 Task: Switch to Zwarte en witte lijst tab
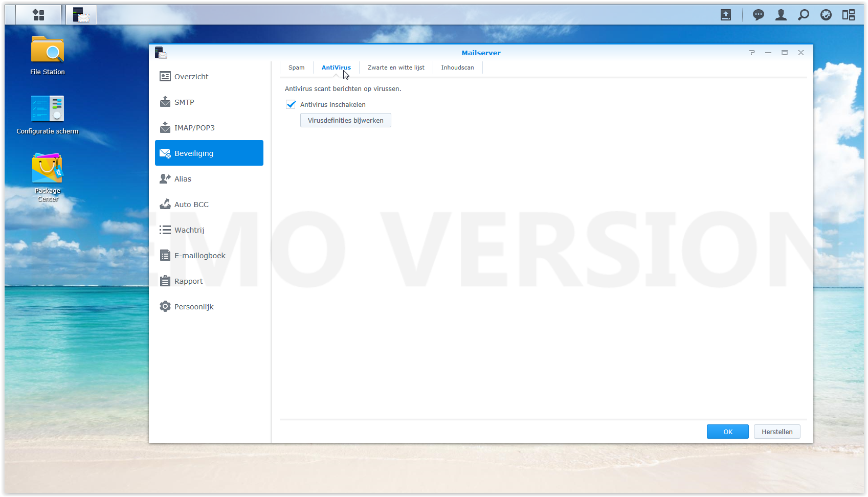click(x=396, y=67)
